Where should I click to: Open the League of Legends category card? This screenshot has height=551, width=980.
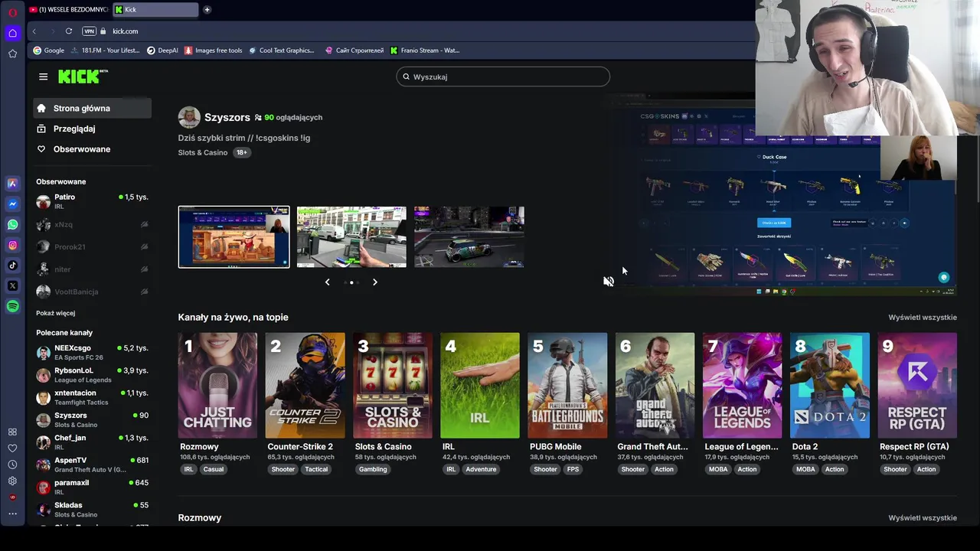click(x=743, y=385)
